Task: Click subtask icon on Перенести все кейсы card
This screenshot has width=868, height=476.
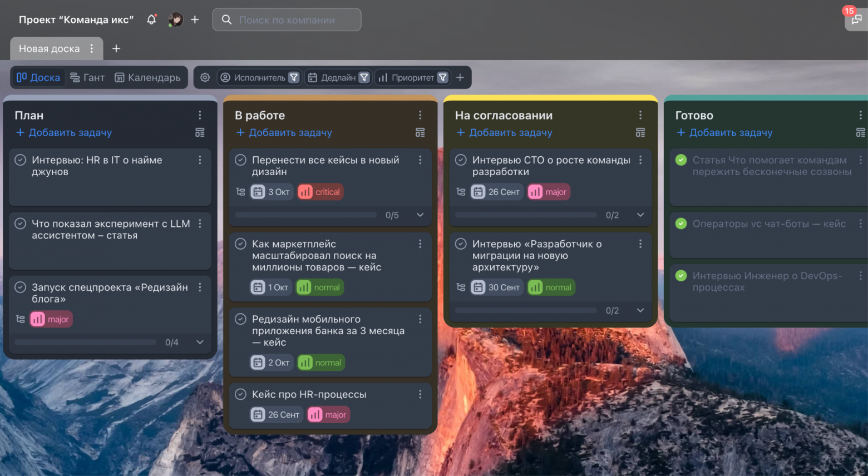Action: point(240,192)
